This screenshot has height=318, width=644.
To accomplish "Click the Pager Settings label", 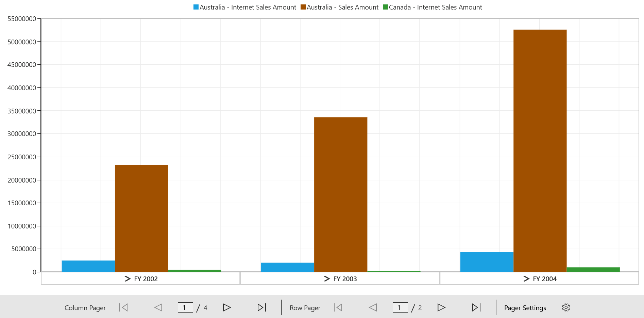I will (525, 308).
